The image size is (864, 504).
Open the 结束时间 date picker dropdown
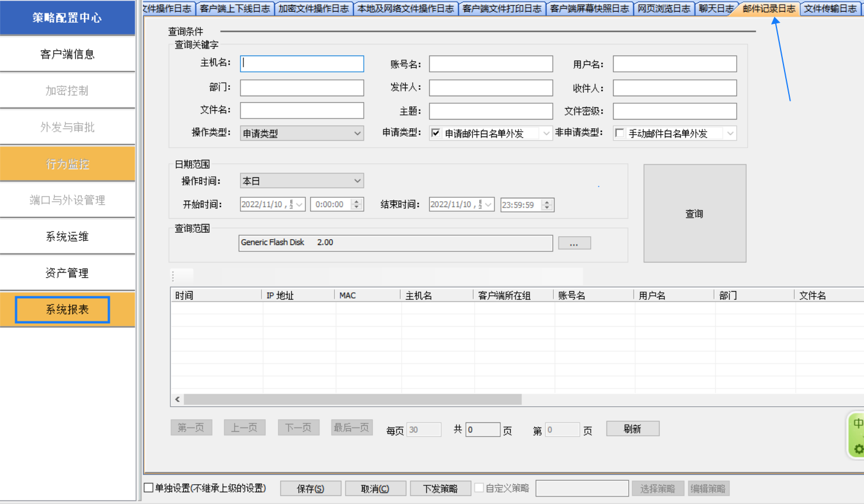click(488, 205)
